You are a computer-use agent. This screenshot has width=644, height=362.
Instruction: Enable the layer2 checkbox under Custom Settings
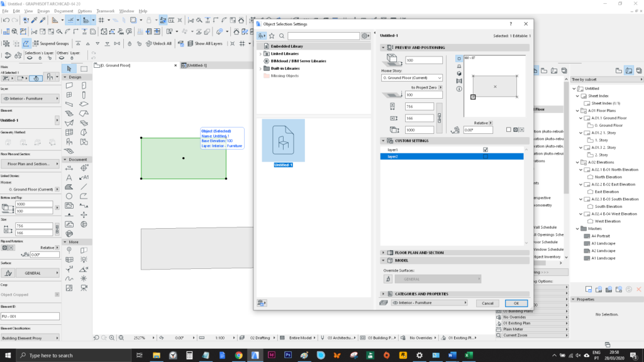click(486, 155)
